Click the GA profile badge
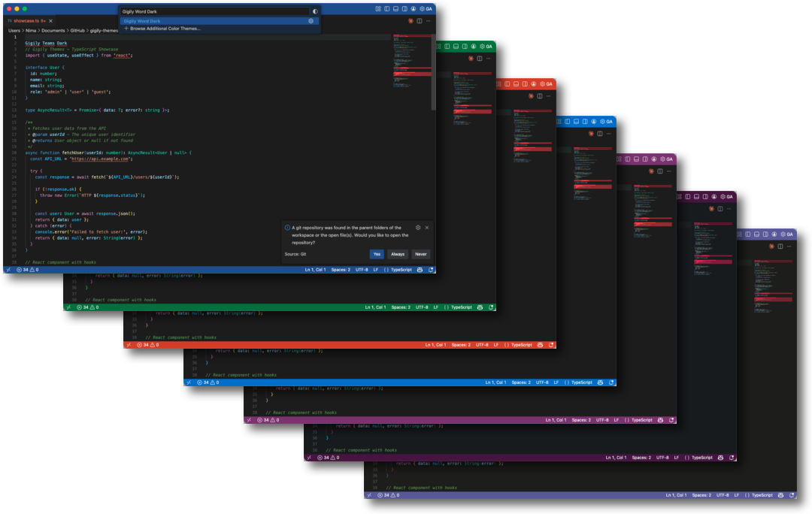The width and height of the screenshot is (812, 514). pyautogui.click(x=429, y=8)
